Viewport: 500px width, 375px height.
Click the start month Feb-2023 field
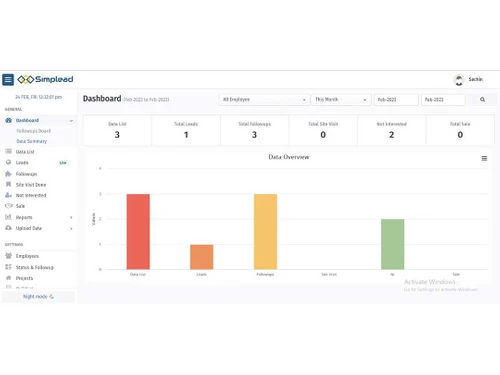click(x=396, y=100)
